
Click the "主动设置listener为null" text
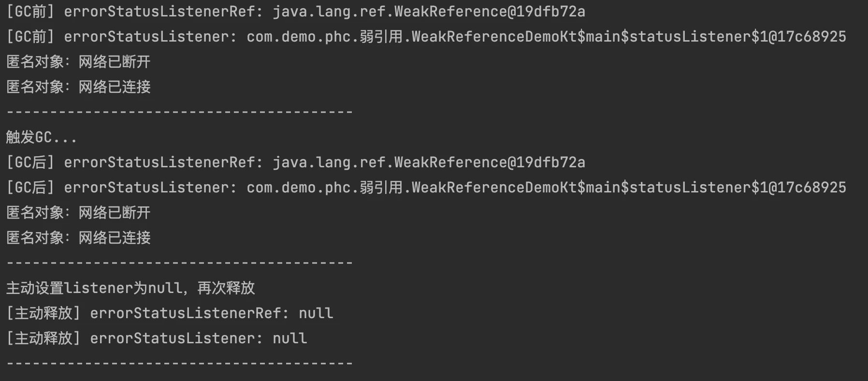[x=94, y=288]
